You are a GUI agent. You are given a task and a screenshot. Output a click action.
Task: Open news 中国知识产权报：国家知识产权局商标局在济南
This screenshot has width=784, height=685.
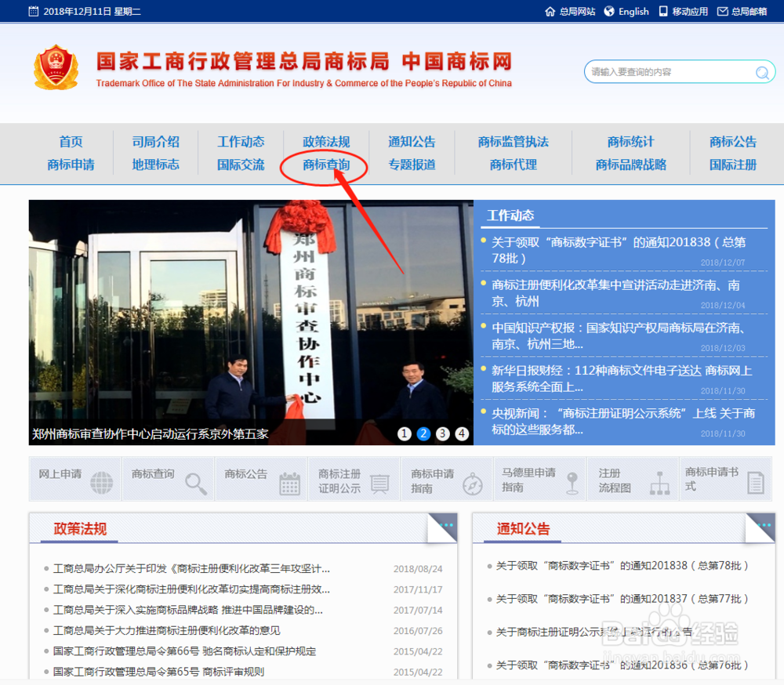(x=619, y=335)
